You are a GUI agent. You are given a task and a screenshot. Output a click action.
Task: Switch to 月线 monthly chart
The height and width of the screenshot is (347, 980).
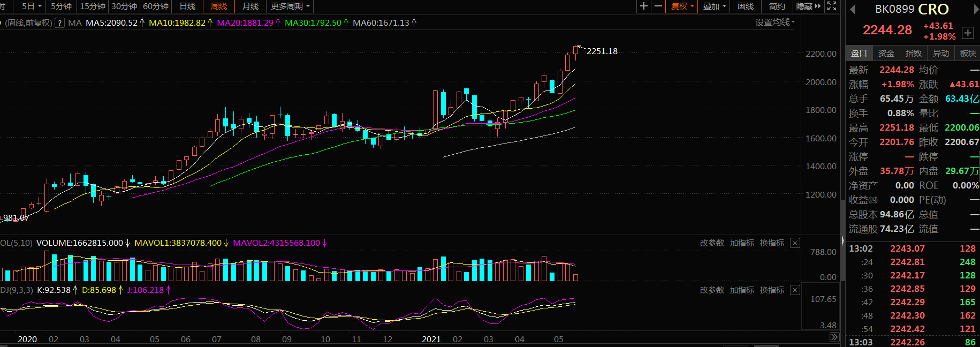click(x=250, y=6)
